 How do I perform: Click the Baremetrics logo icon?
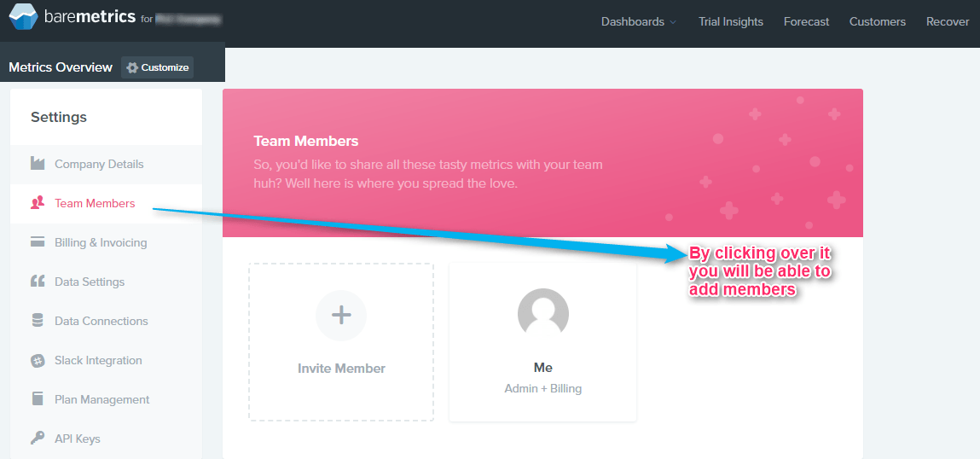click(22, 18)
